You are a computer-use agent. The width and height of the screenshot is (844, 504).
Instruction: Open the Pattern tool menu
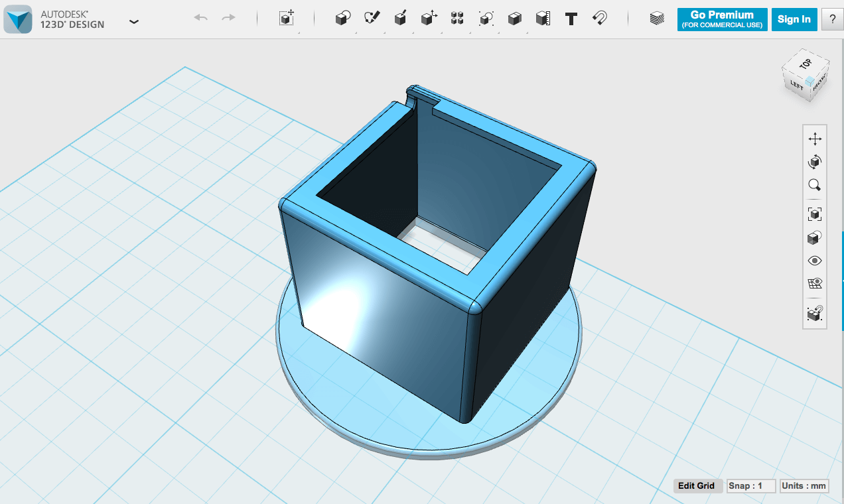pyautogui.click(x=457, y=19)
